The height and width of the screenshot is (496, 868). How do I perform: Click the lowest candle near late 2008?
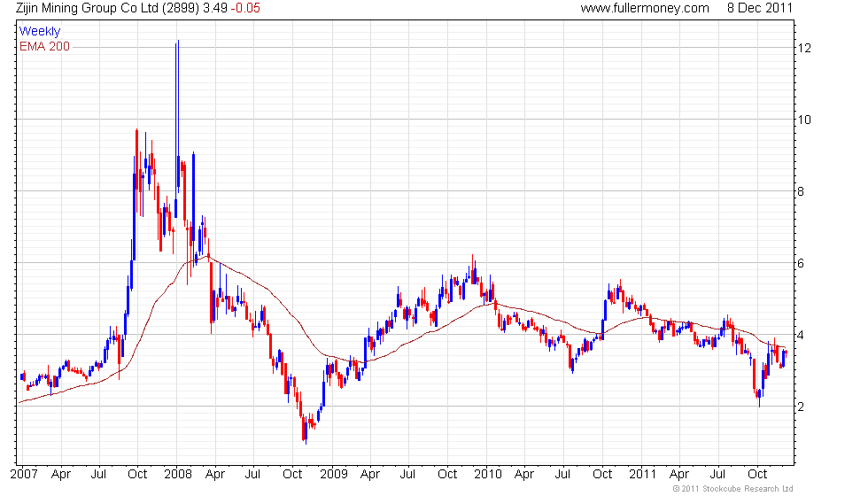[x=305, y=432]
